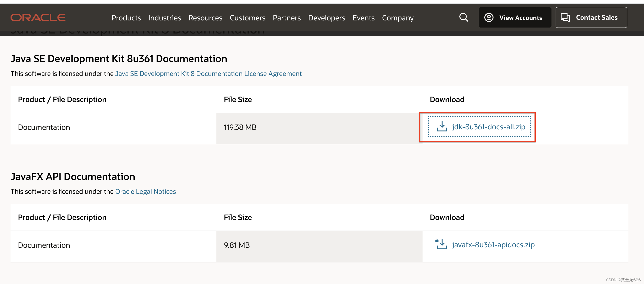Viewport: 644px width, 284px height.
Task: Download jdk-8u361-docs-all.zip file link
Action: (x=488, y=127)
